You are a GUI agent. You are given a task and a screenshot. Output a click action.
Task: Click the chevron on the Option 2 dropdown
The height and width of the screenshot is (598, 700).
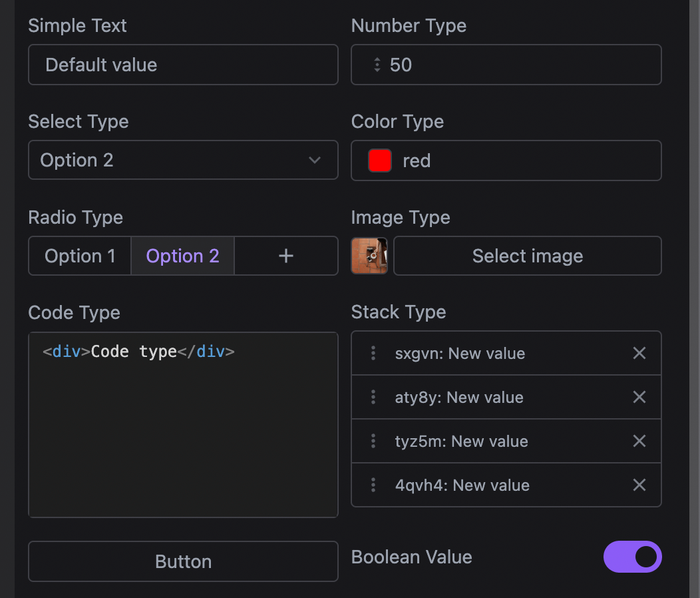[x=314, y=160]
